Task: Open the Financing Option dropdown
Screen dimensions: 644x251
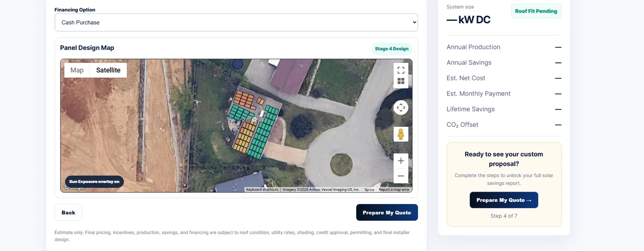Action: (x=236, y=22)
